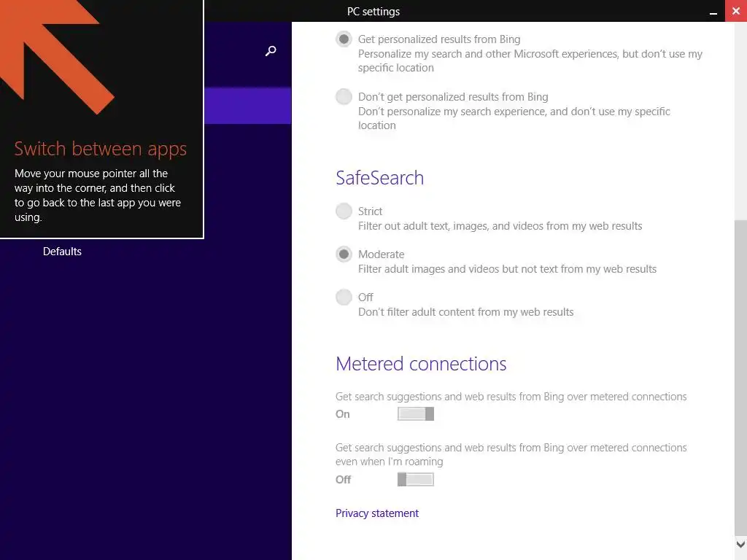
Task: Select the Defaults menu item
Action: click(62, 252)
